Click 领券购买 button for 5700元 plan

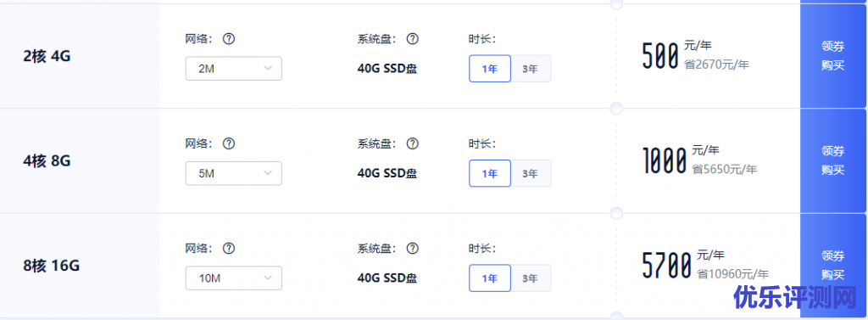[833, 266]
